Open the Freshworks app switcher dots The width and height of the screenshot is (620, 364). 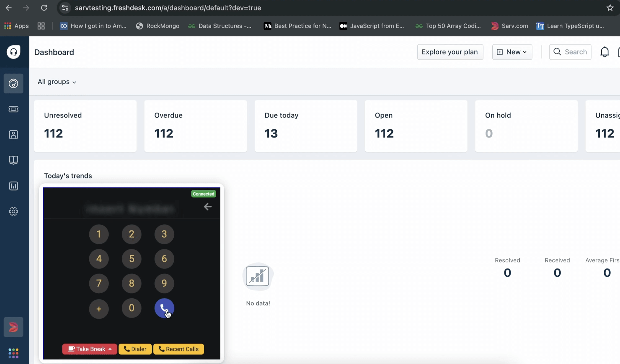(13, 353)
